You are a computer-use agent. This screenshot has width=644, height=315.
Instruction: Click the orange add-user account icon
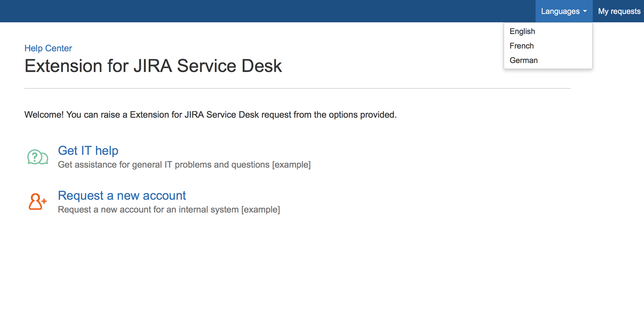[37, 202]
